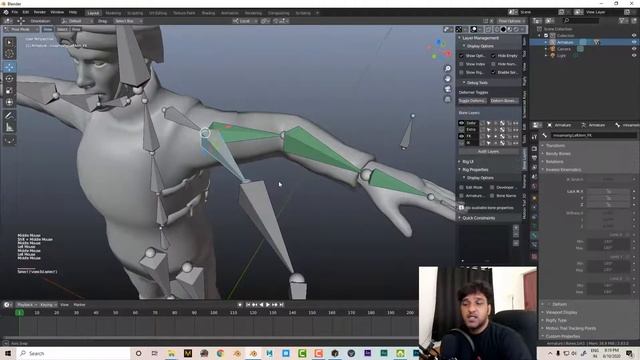Screen dimensions: 640x360
Task: Enable the Bone Name checkbox
Action: click(492, 196)
